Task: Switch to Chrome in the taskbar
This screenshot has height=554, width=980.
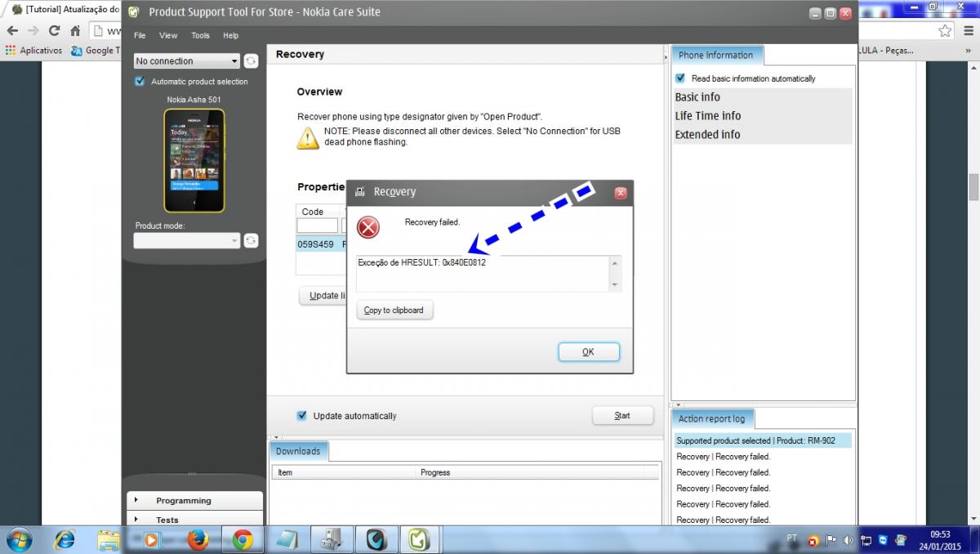Action: point(243,540)
